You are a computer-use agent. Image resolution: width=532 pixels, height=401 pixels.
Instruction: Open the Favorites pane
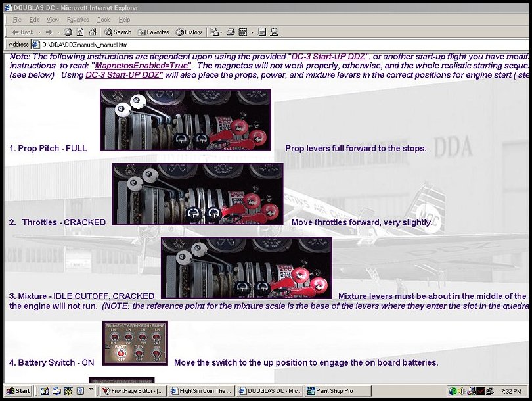tap(153, 32)
